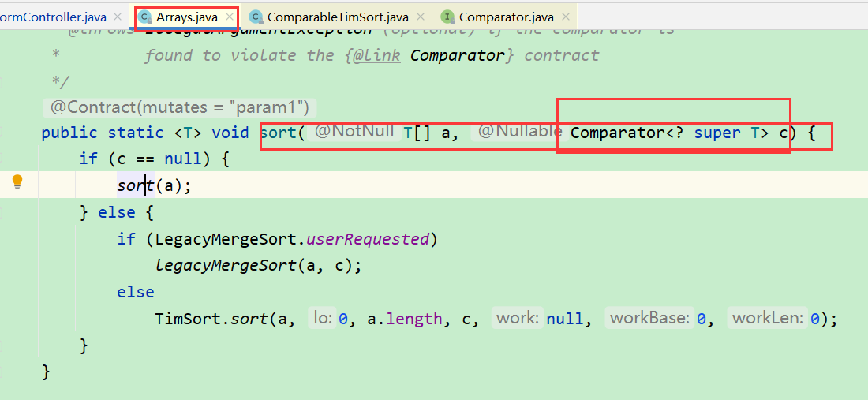The width and height of the screenshot is (868, 400).
Task: Click the '} else {' line
Action: (x=117, y=212)
